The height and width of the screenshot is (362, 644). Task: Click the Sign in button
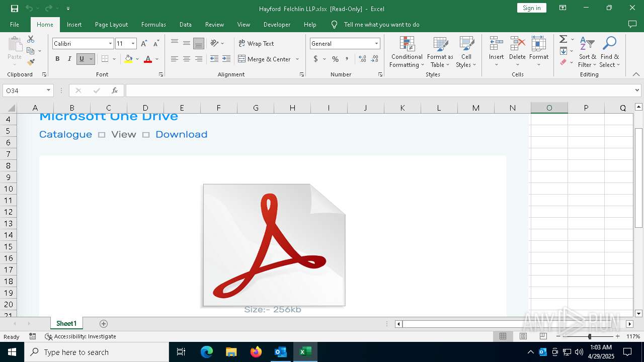pyautogui.click(x=532, y=8)
